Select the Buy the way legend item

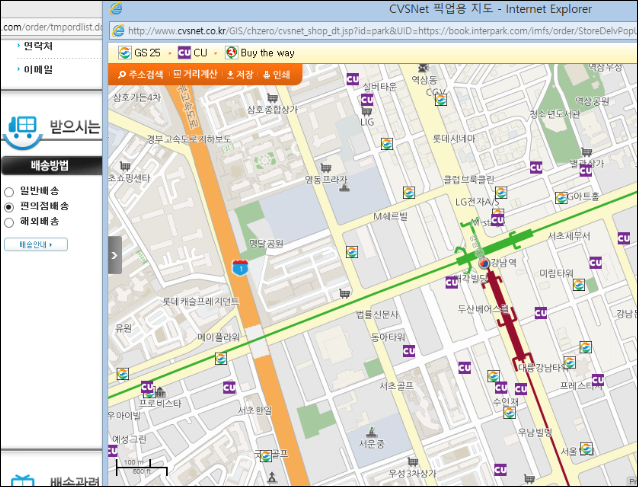coord(260,53)
